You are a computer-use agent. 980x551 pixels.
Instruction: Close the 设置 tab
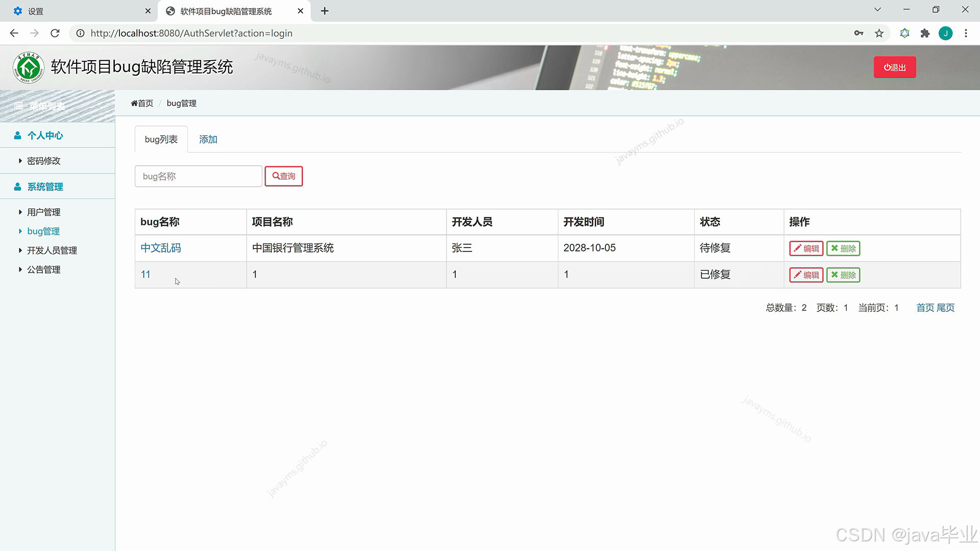click(x=148, y=11)
